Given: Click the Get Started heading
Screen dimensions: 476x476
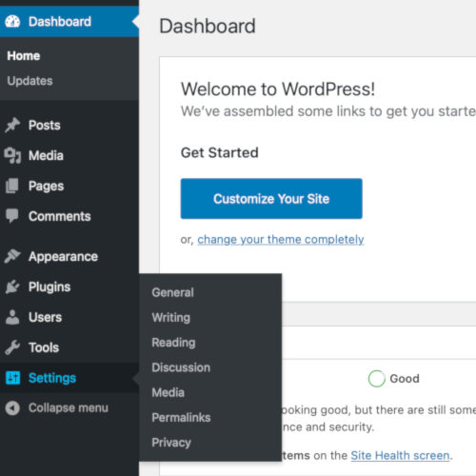Looking at the screenshot, I should click(220, 152).
